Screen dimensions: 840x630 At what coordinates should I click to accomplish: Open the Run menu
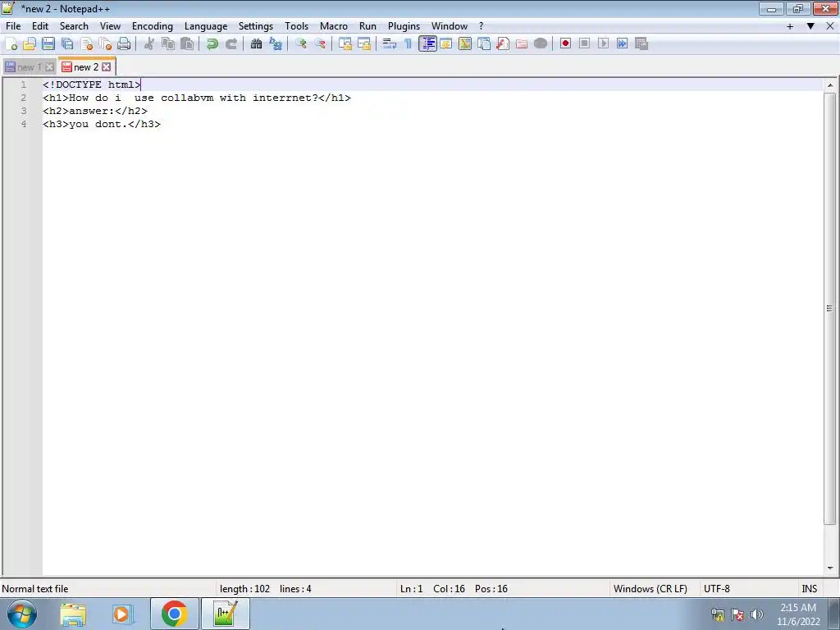tap(367, 26)
